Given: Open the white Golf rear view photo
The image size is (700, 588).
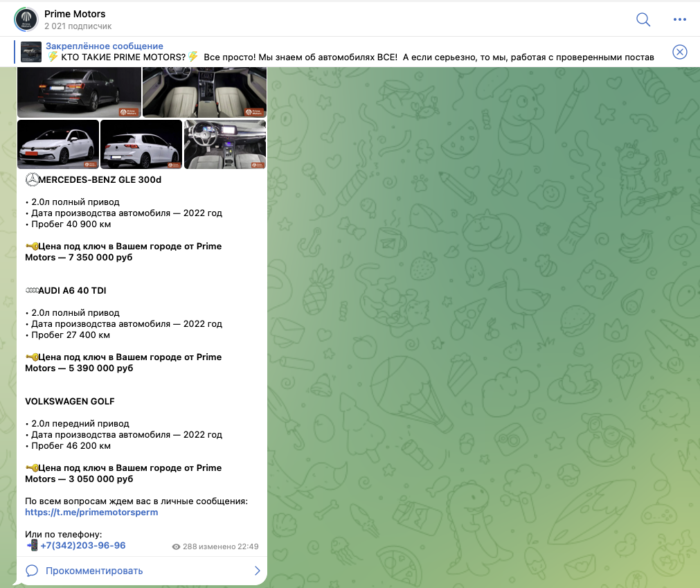Looking at the screenshot, I should (x=141, y=144).
